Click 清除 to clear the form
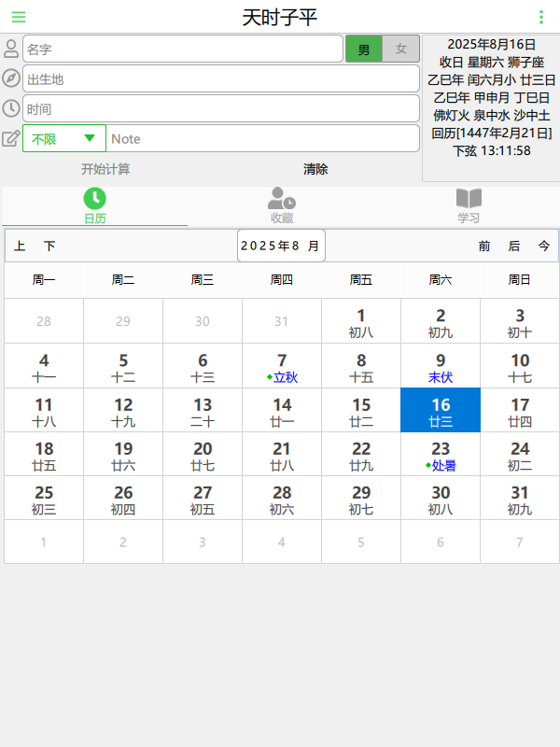560x747 pixels. tap(315, 169)
